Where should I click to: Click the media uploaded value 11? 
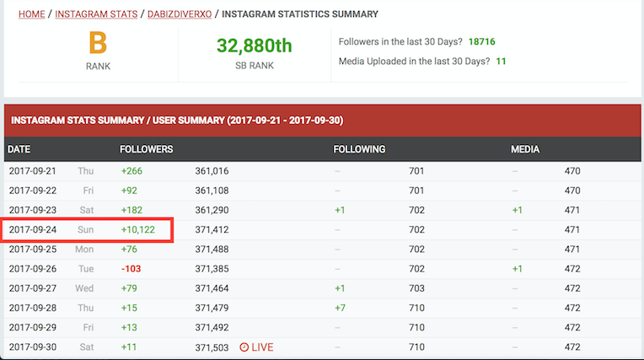point(501,62)
